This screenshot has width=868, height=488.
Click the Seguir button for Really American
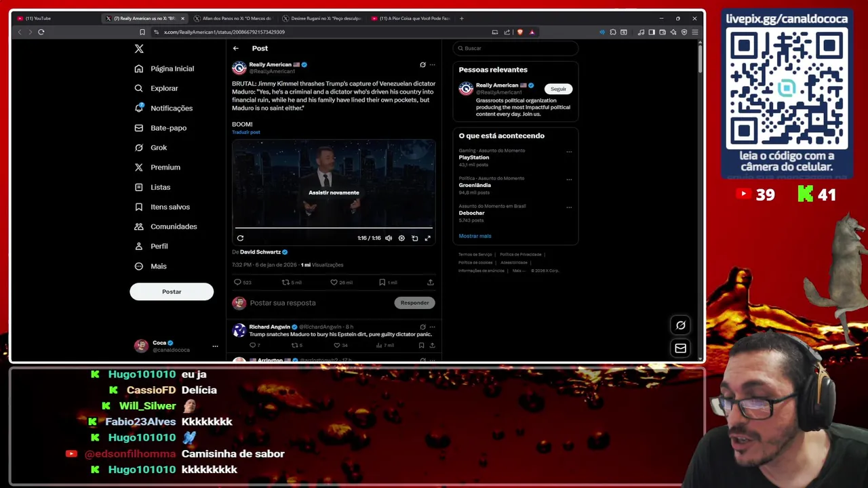pyautogui.click(x=558, y=89)
